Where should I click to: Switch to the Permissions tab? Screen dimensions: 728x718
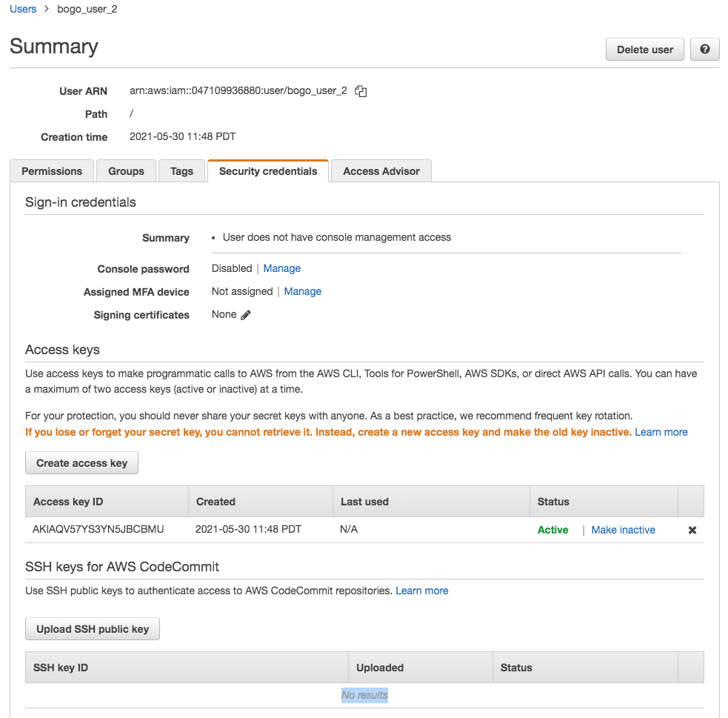coord(52,171)
